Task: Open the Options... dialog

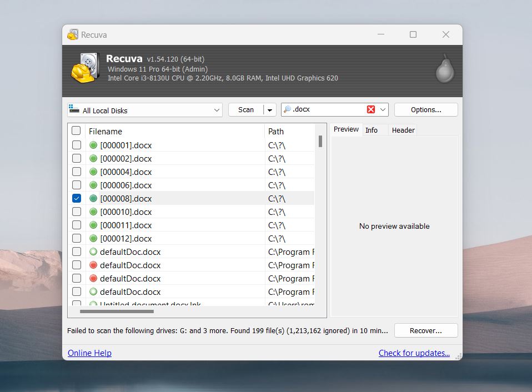Action: click(x=426, y=110)
